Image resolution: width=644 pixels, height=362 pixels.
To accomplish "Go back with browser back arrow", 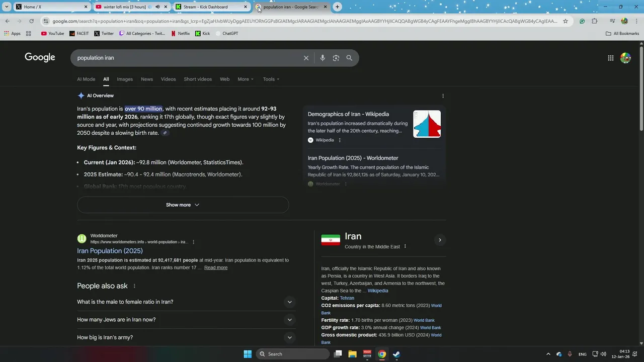I will (x=7, y=21).
